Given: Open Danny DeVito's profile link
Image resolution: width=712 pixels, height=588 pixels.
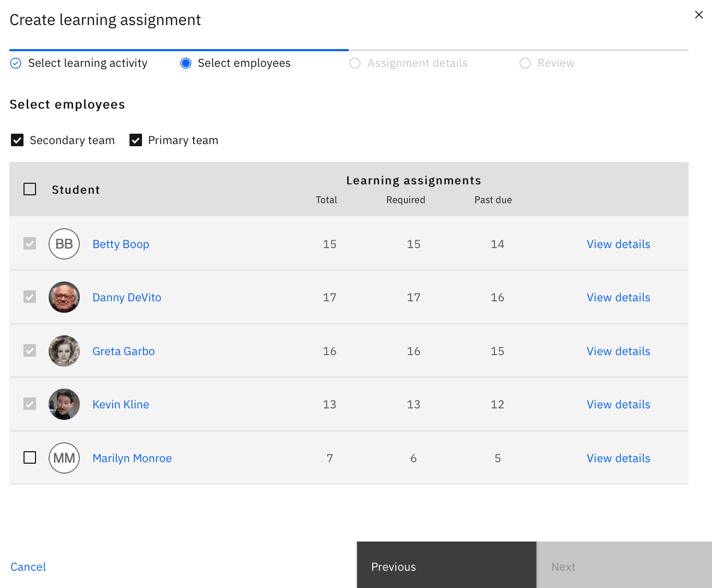Looking at the screenshot, I should [127, 298].
